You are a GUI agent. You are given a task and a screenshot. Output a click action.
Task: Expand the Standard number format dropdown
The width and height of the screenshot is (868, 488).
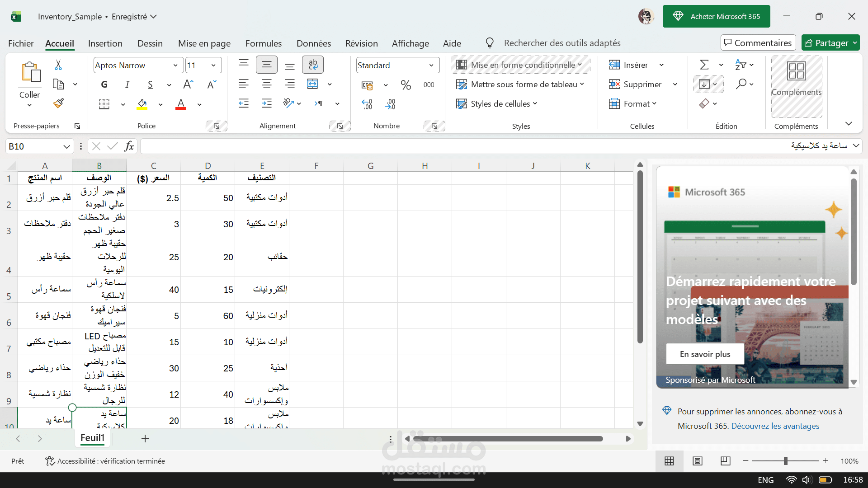(x=431, y=65)
